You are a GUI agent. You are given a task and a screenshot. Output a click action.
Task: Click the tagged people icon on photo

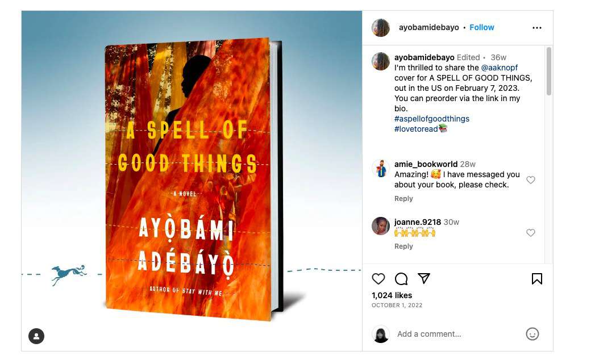click(36, 336)
